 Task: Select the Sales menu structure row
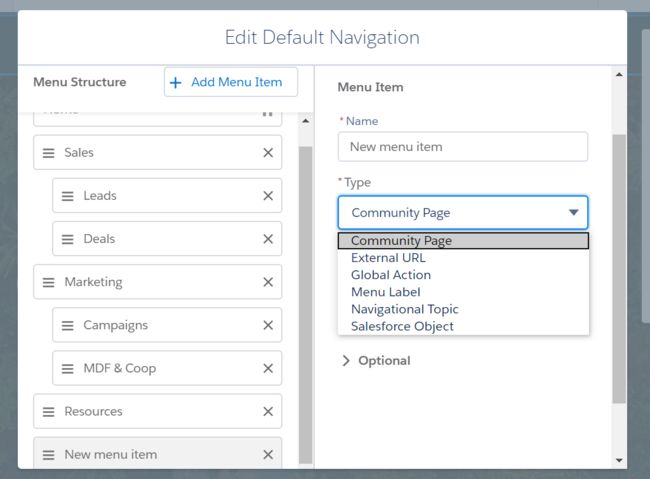158,152
